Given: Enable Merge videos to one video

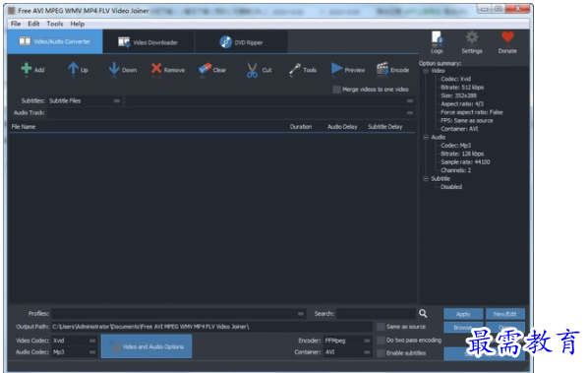Looking at the screenshot, I should pyautogui.click(x=336, y=90).
